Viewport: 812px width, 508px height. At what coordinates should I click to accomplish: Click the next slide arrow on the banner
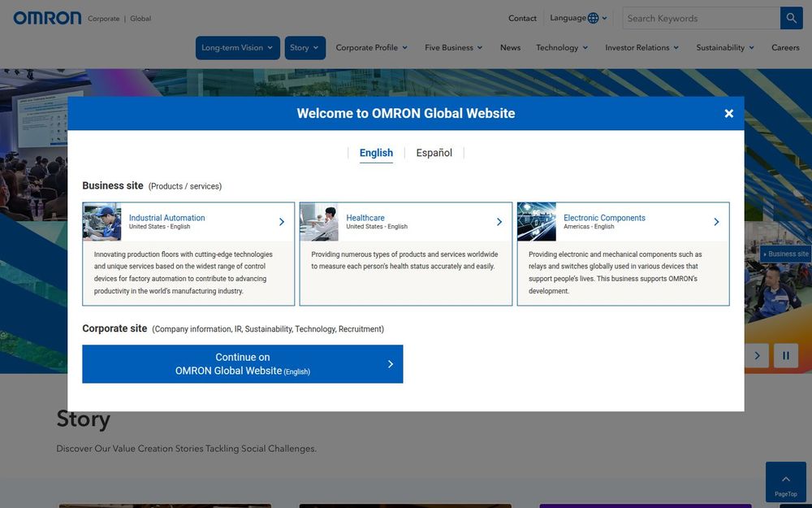point(756,355)
